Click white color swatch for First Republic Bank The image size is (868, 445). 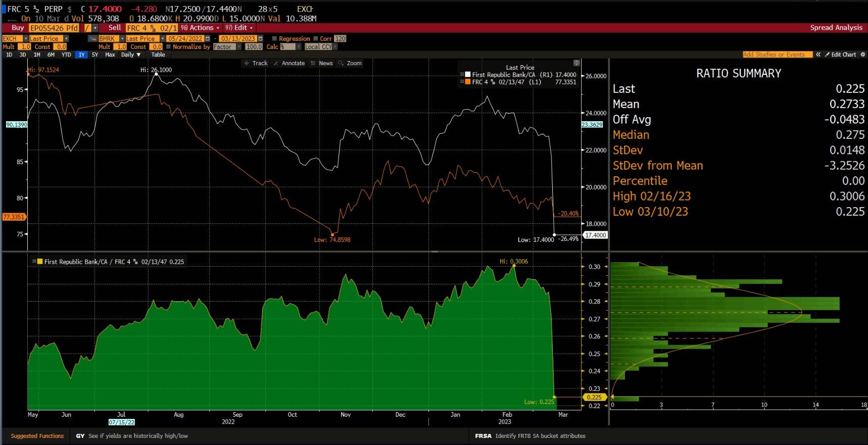pyautogui.click(x=468, y=74)
